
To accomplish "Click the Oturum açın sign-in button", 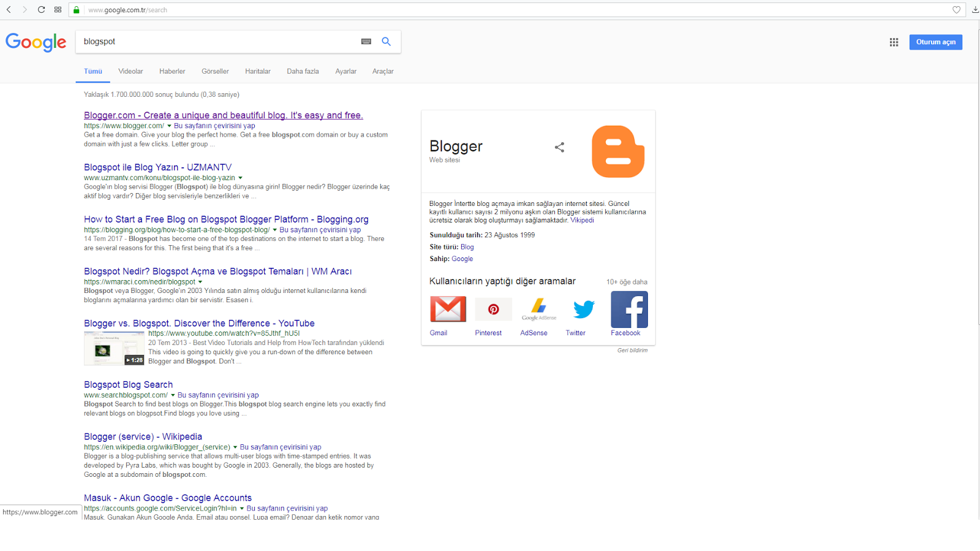I will click(x=935, y=42).
